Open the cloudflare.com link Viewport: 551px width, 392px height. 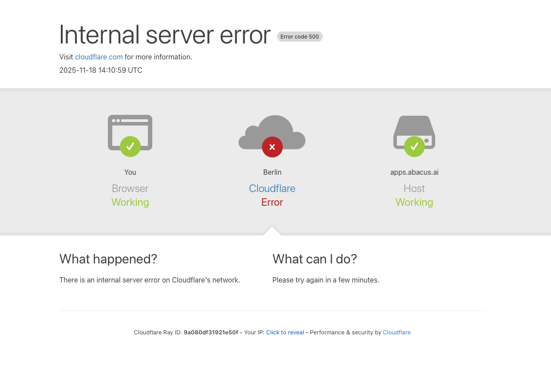point(99,57)
